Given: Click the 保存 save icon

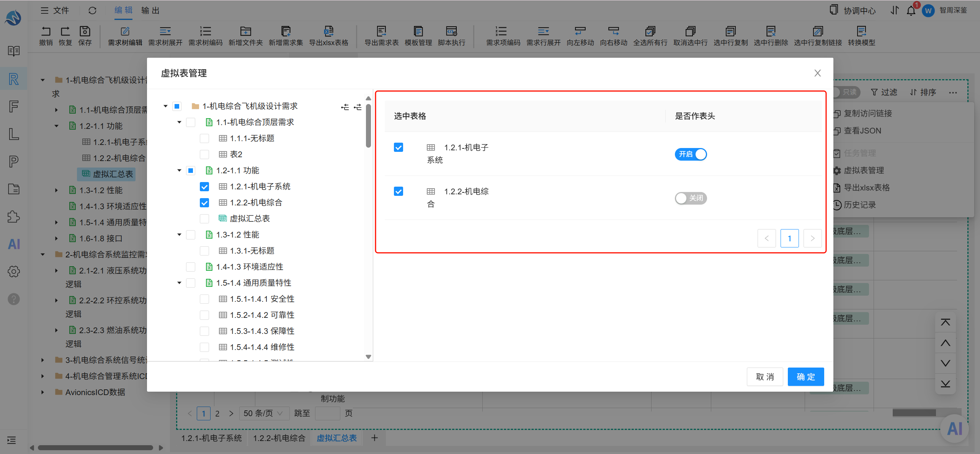Looking at the screenshot, I should pos(85,31).
